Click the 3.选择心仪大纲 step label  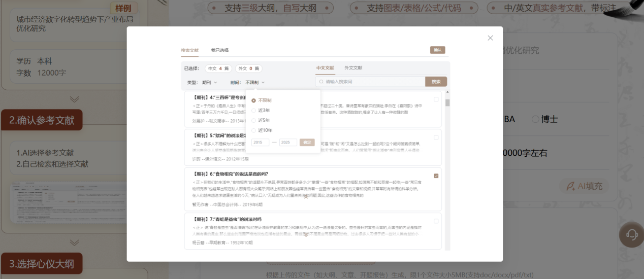click(x=42, y=264)
